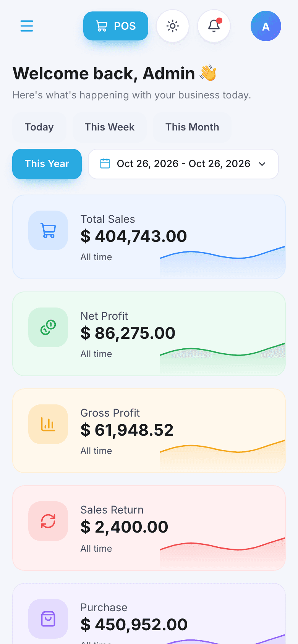Click the Total Sales trend sparkline

point(222,262)
